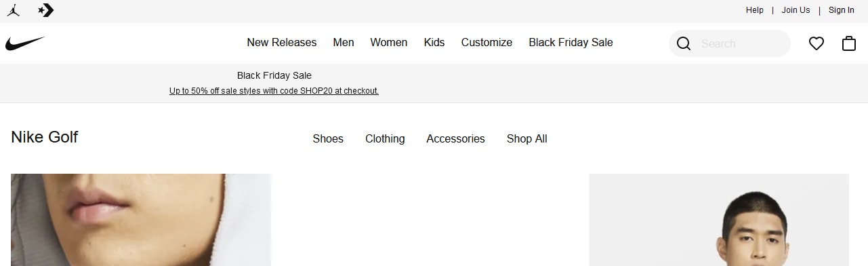
Task: Select the Shoes golf category tab
Action: (x=328, y=139)
